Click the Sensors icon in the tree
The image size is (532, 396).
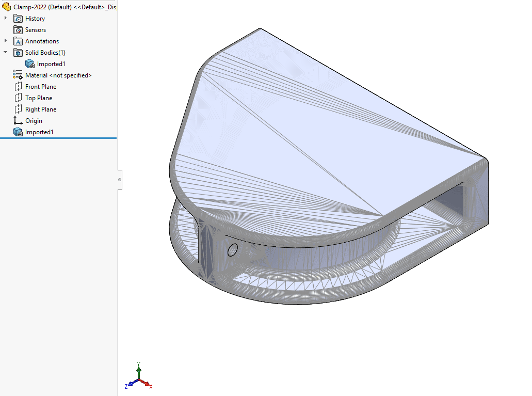pyautogui.click(x=18, y=29)
